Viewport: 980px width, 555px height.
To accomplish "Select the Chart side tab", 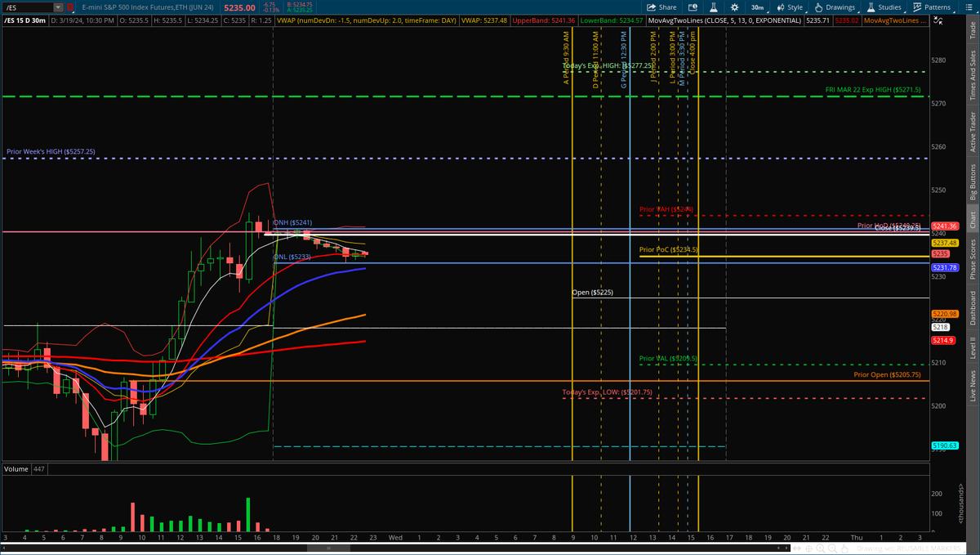I will click(973, 219).
